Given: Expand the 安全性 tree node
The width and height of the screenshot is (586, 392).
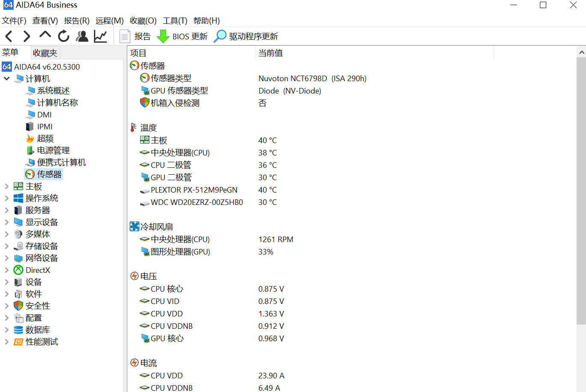Looking at the screenshot, I should click(6, 306).
